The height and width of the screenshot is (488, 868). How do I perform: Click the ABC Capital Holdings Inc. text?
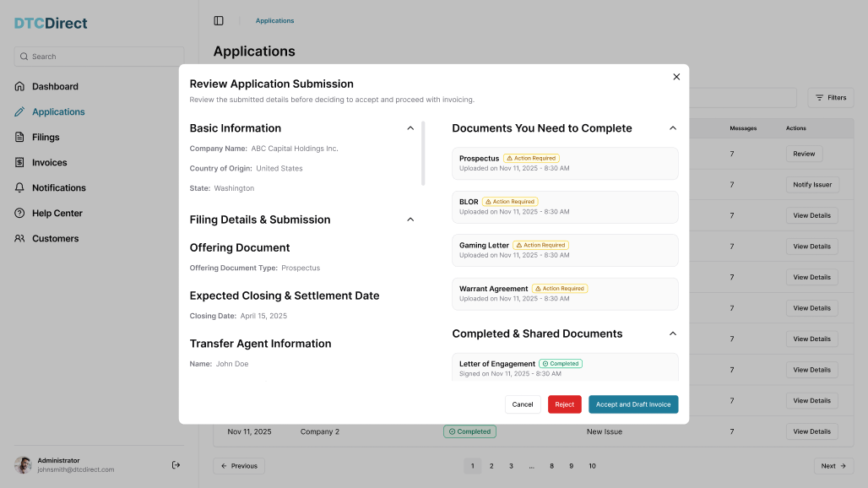(x=295, y=149)
